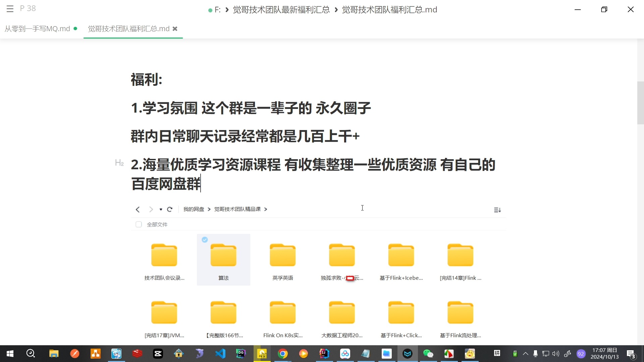The width and height of the screenshot is (644, 362).
Task: Open the volume speaker tray icon
Action: coord(556,354)
